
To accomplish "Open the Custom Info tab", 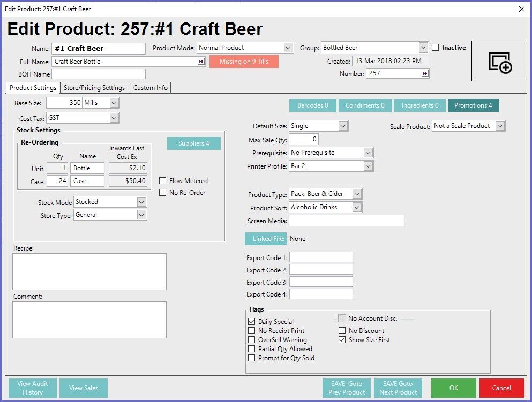I will pyautogui.click(x=151, y=88).
